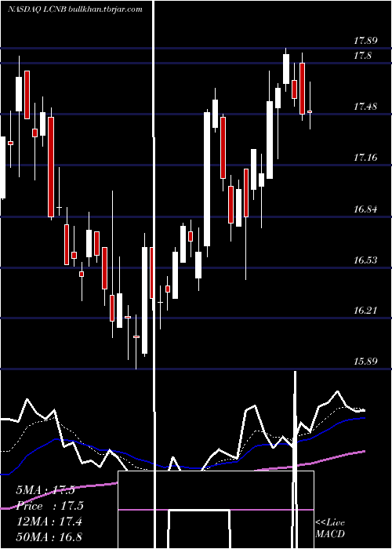Select the 16.84 price level label
This screenshot has width=392, height=549.
(x=365, y=209)
